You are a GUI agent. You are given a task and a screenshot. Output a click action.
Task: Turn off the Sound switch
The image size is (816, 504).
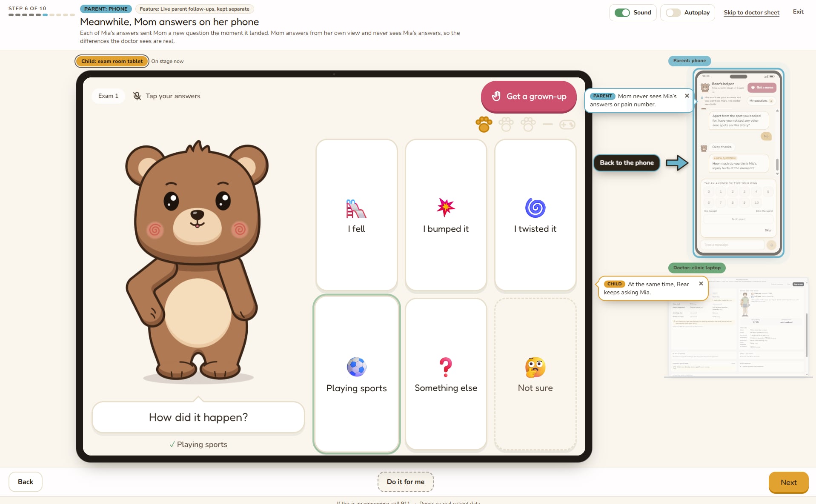tap(622, 13)
